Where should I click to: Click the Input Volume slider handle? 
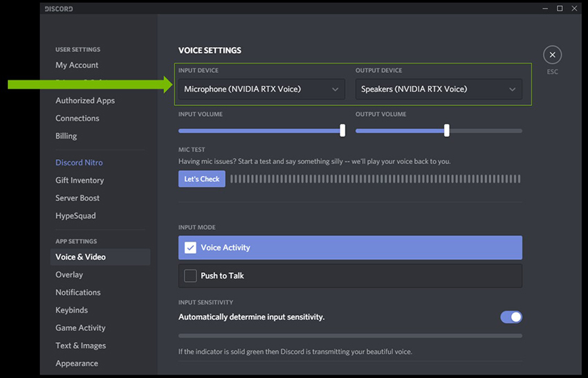(x=342, y=130)
